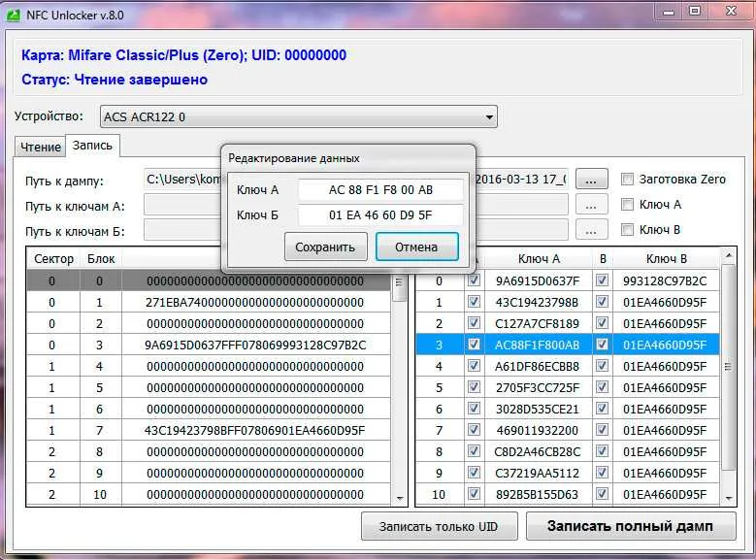
Task: Select key A value C37219AA5112
Action: (538, 473)
